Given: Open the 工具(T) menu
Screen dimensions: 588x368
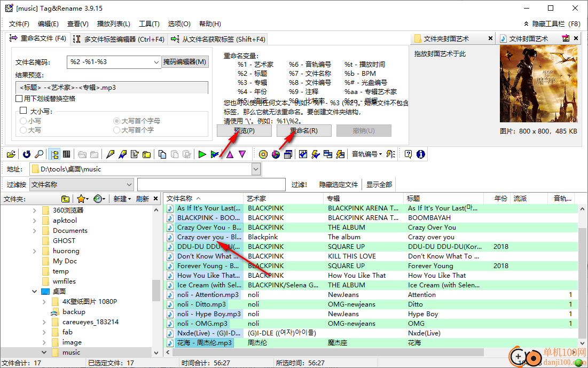Looking at the screenshot, I should 149,24.
